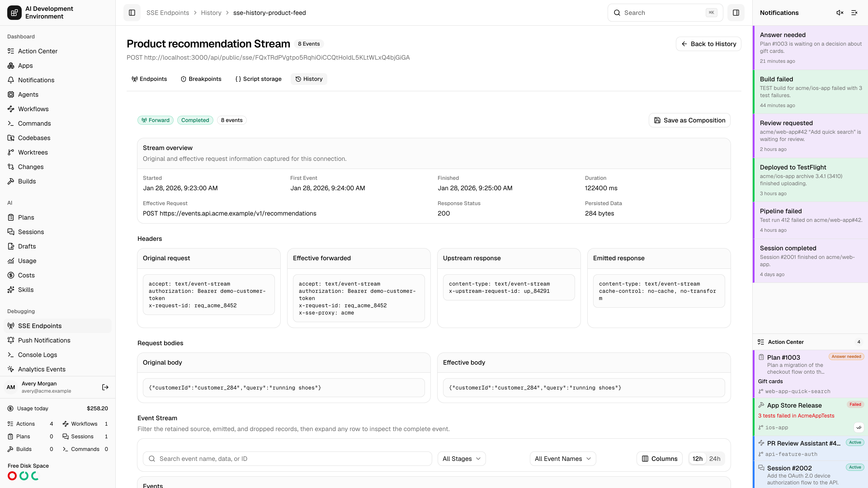Open Notifications bell in the sidebar
Screen dimensions: 868x488
point(58,80)
